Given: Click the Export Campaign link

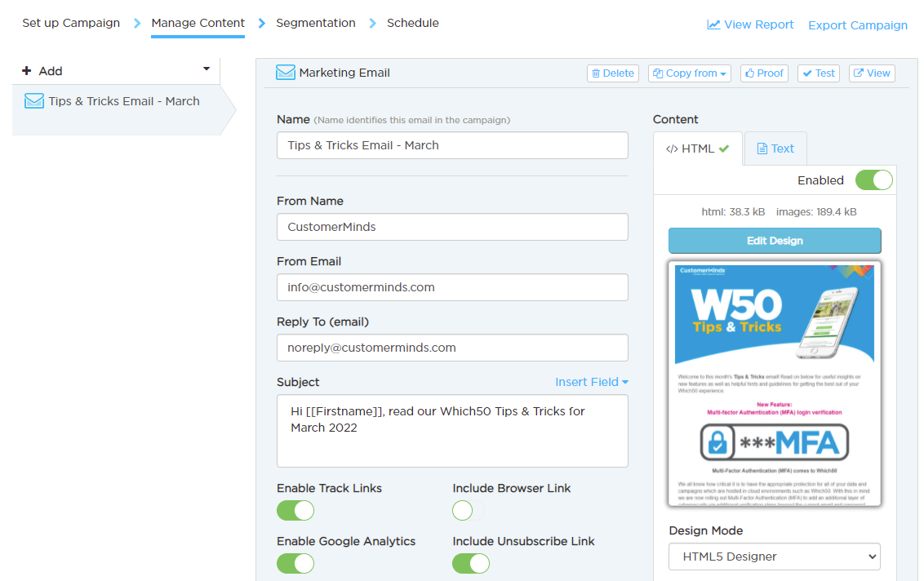Looking at the screenshot, I should pyautogui.click(x=858, y=25).
